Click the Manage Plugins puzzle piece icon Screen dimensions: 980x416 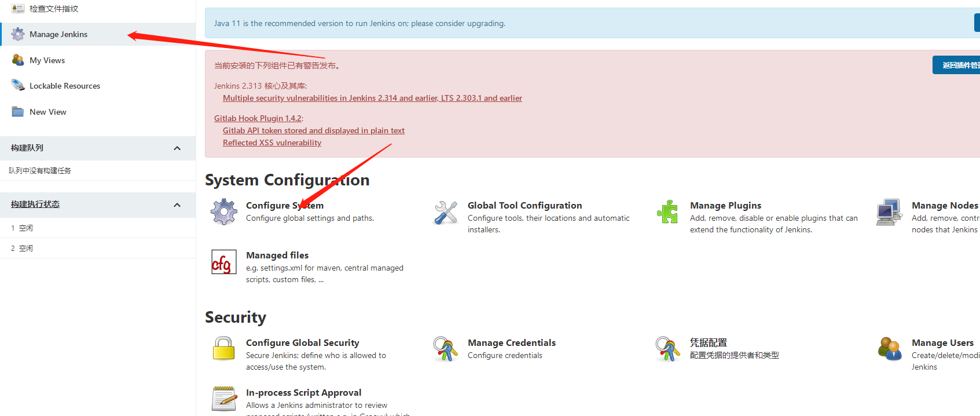(667, 212)
